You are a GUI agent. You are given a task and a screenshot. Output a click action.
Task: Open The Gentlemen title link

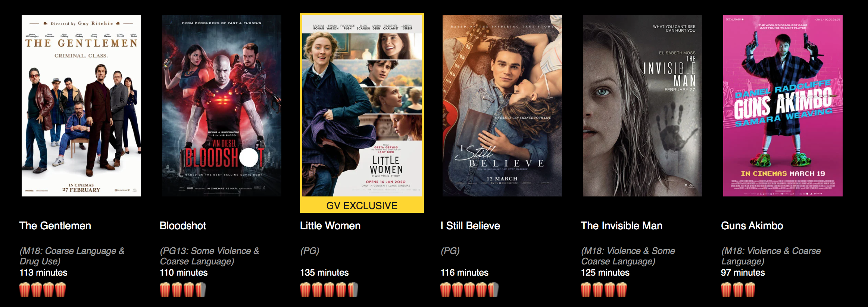click(55, 226)
